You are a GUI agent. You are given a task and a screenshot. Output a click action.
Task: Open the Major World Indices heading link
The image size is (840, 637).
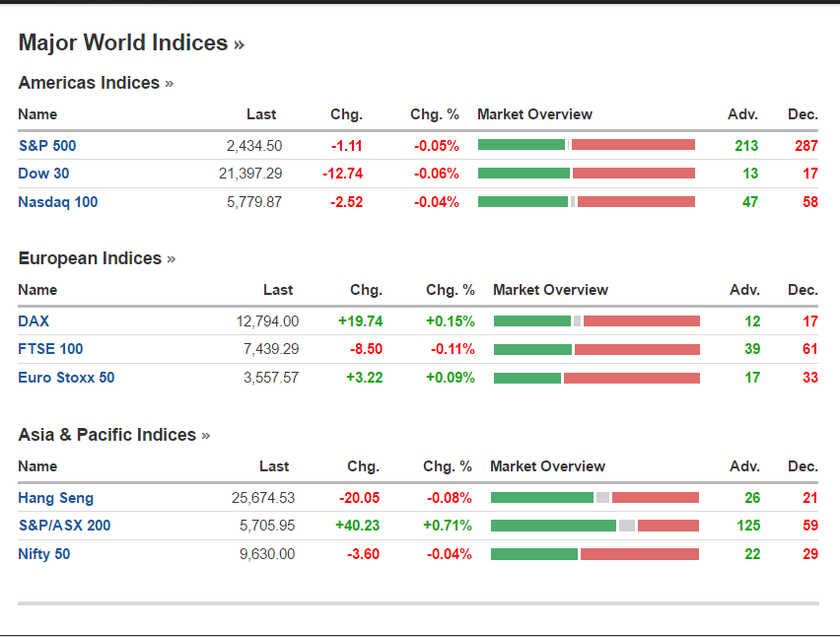(x=131, y=43)
